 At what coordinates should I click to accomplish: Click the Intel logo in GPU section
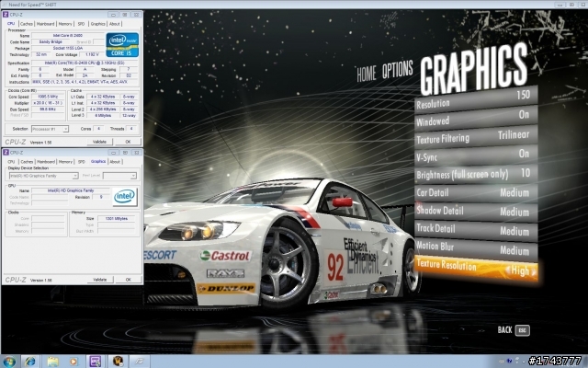click(x=125, y=196)
